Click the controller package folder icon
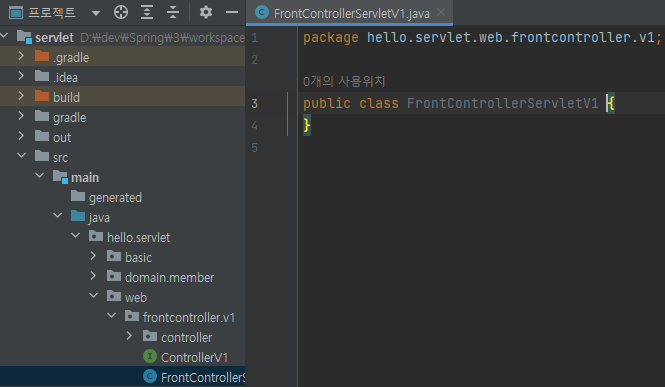665x387 pixels. tap(150, 336)
